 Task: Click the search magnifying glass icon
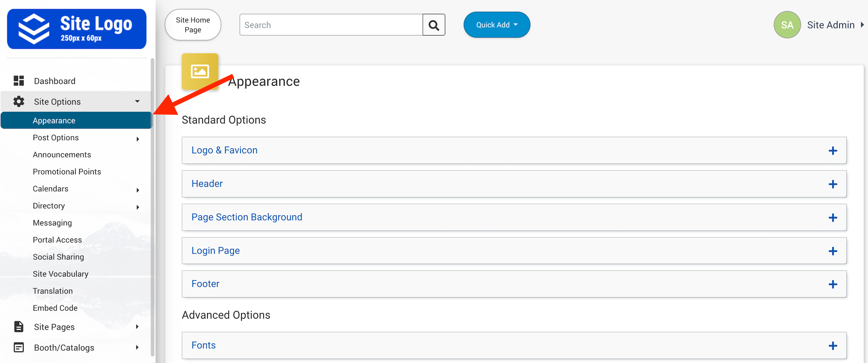tap(433, 25)
